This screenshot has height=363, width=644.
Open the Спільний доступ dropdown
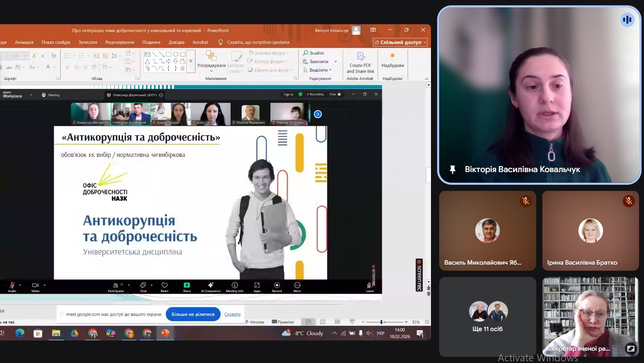(x=400, y=42)
